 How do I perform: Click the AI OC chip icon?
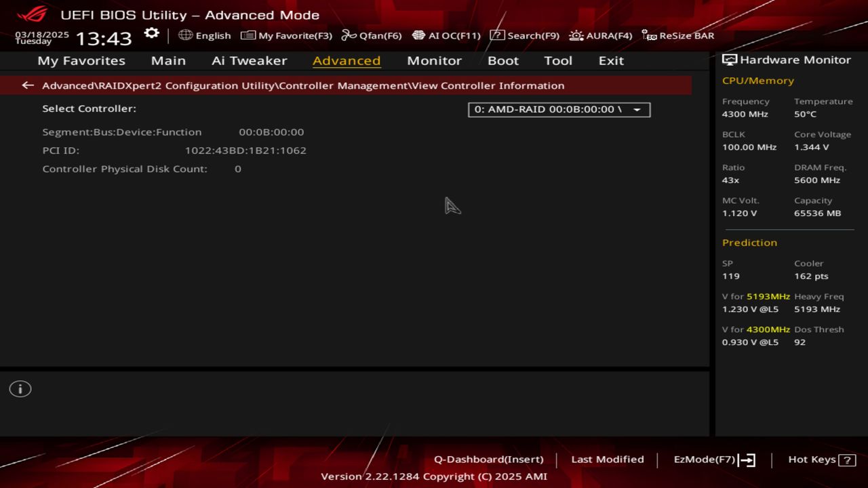point(418,35)
